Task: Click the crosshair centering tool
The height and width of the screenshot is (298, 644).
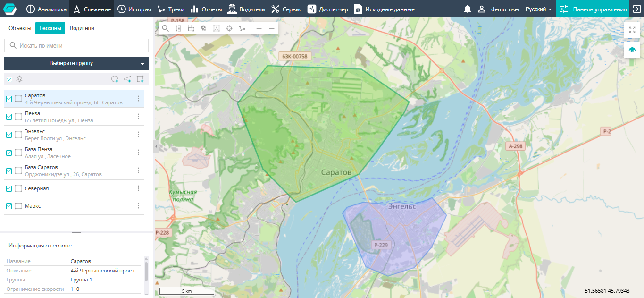Action: (229, 28)
